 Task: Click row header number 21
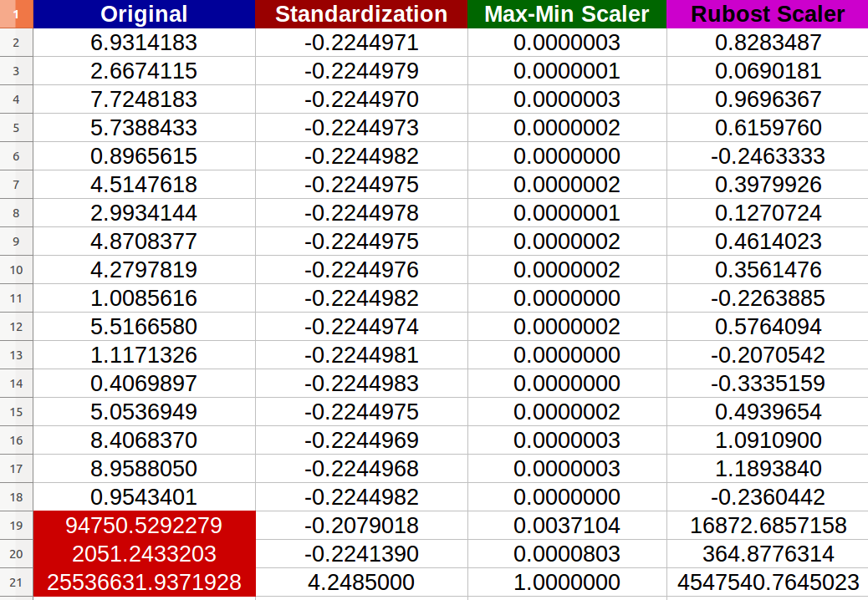point(16,582)
